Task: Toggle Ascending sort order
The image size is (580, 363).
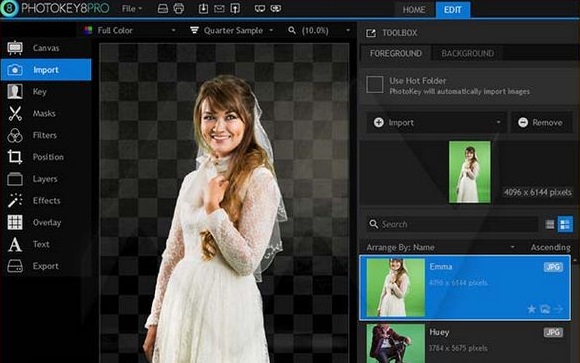Action: point(550,247)
